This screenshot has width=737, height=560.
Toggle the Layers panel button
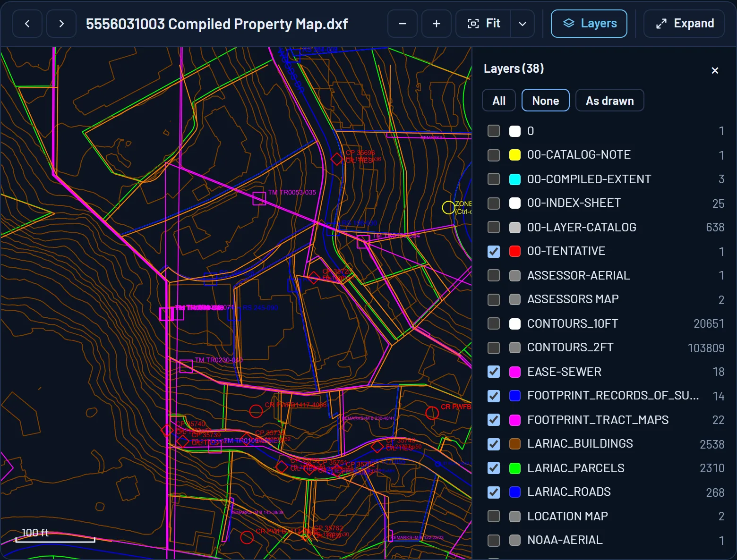coord(589,24)
